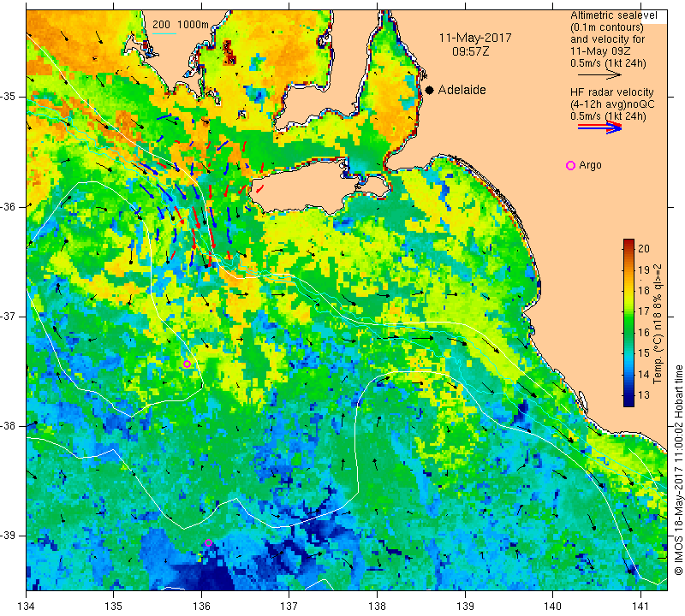Click the '200 1000m' depth contour label
Screen dimensions: 685x616
pos(181,25)
